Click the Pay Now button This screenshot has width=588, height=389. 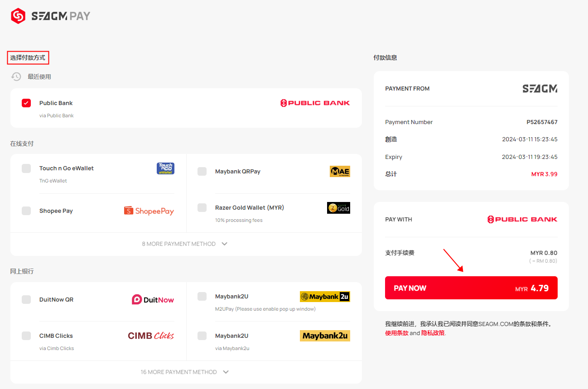coord(471,288)
